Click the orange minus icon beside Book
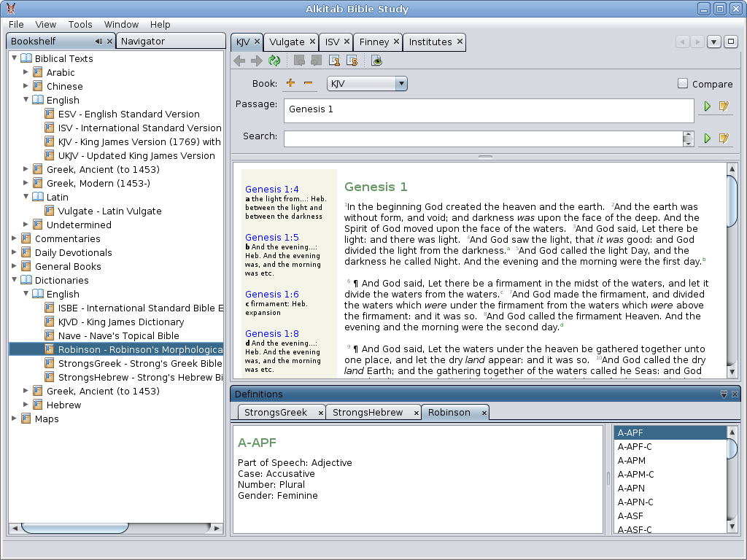This screenshot has width=747, height=560. click(308, 83)
